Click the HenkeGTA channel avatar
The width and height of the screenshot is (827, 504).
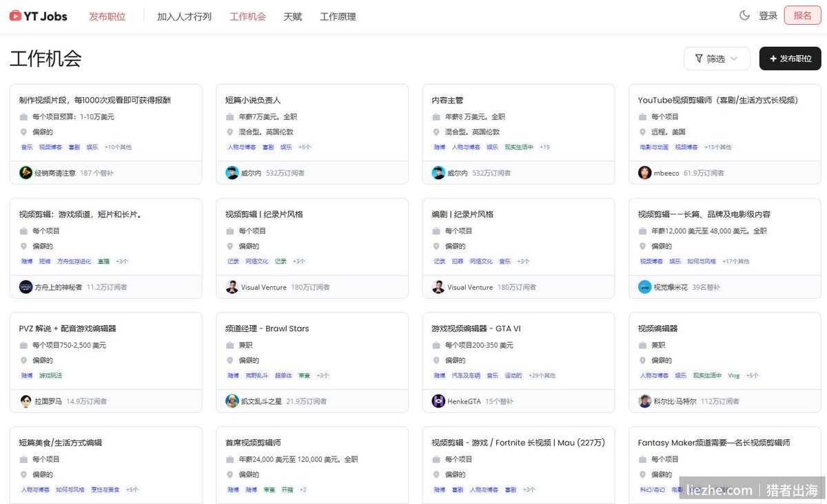click(x=438, y=401)
